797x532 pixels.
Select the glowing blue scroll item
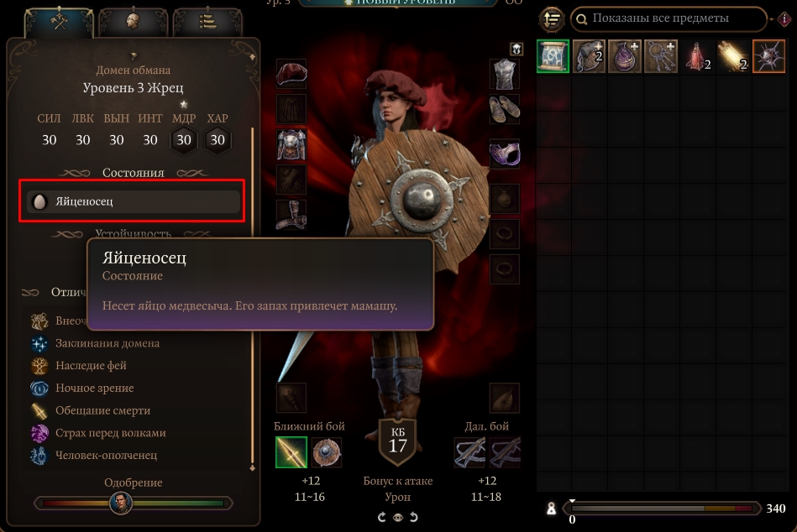pos(553,56)
